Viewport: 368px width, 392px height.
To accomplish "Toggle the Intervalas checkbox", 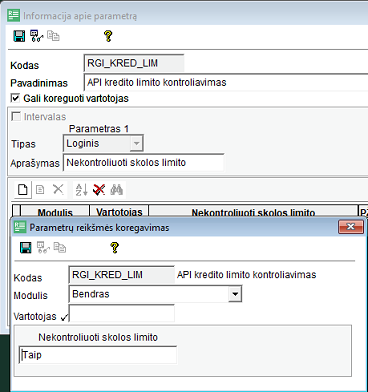I will point(16,116).
